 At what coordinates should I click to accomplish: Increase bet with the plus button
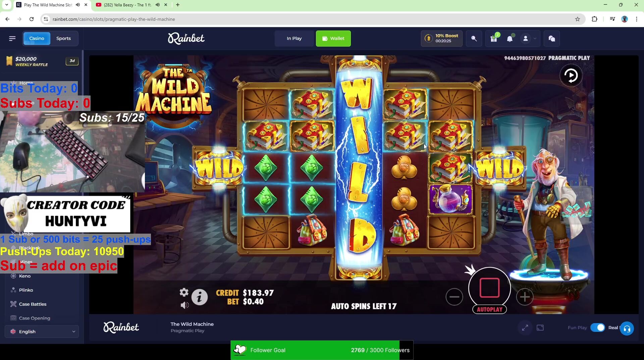pyautogui.click(x=525, y=297)
